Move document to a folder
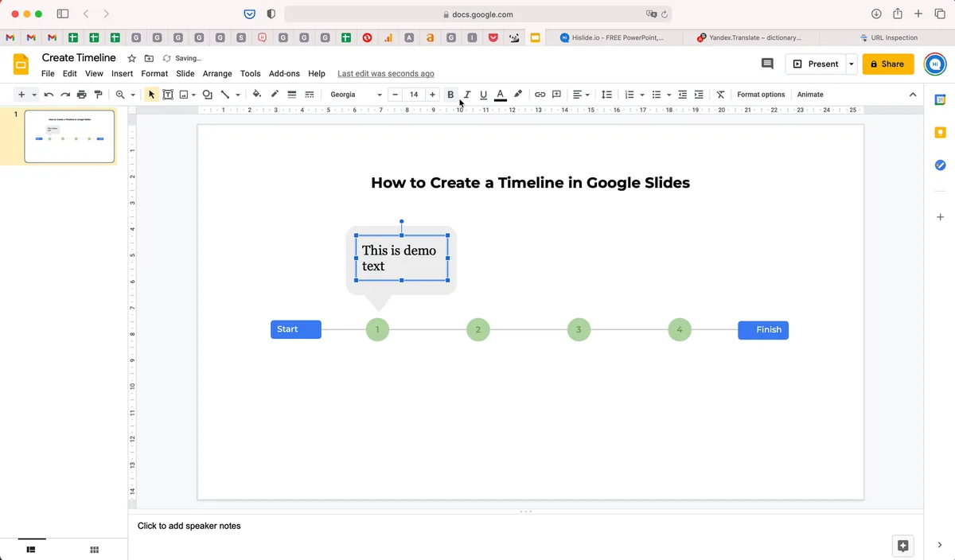 click(150, 59)
